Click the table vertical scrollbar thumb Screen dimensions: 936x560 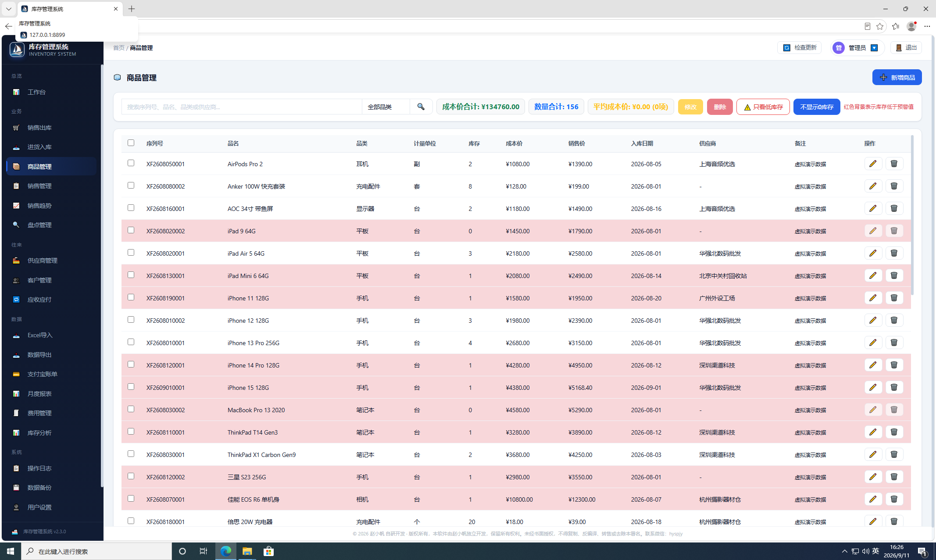pyautogui.click(x=912, y=215)
